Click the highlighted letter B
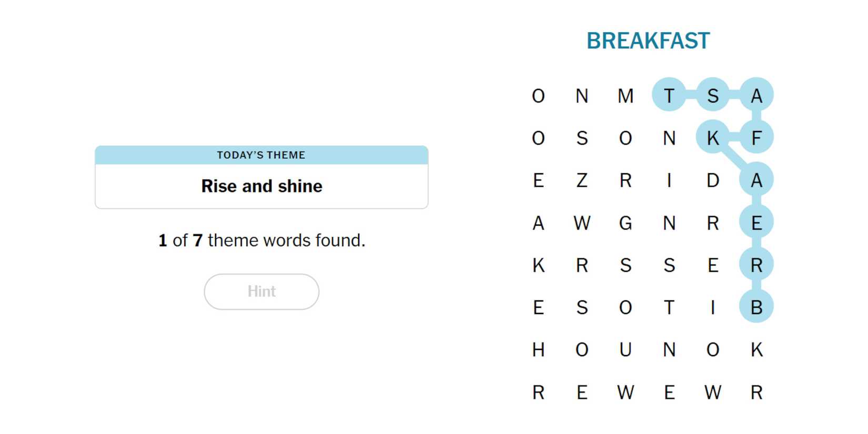The image size is (868, 434). pos(756,307)
